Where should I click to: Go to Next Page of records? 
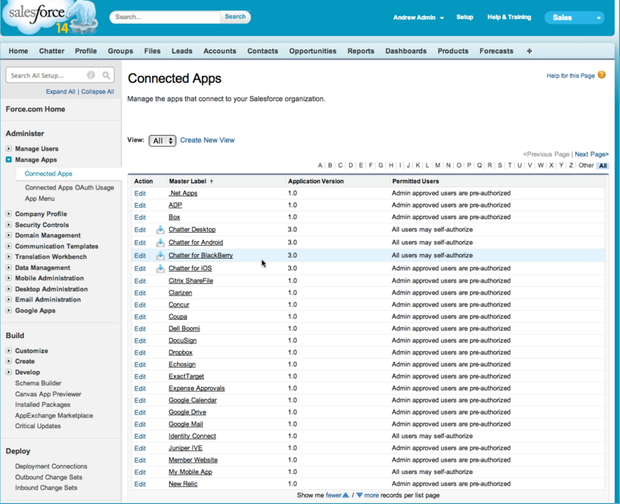[592, 154]
